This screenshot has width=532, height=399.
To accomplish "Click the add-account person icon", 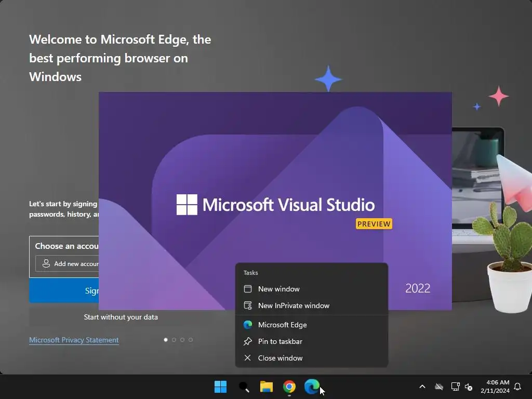I will (x=46, y=263).
